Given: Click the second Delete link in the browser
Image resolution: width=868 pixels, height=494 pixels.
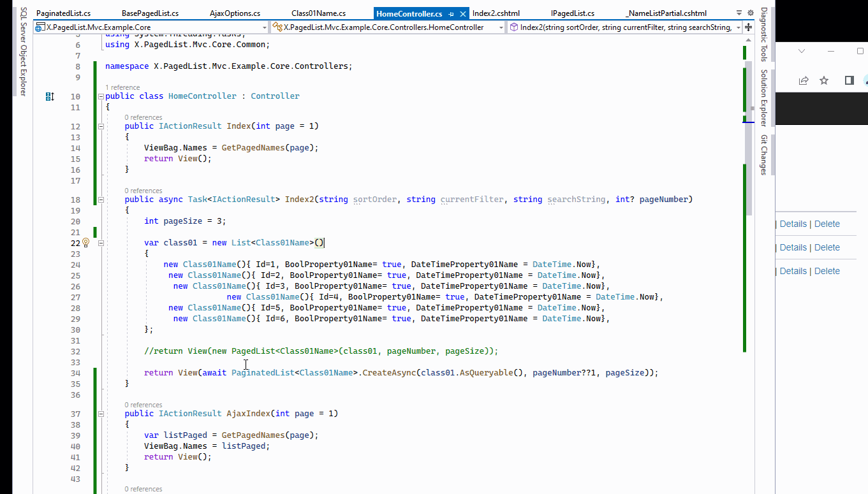Looking at the screenshot, I should [827, 247].
